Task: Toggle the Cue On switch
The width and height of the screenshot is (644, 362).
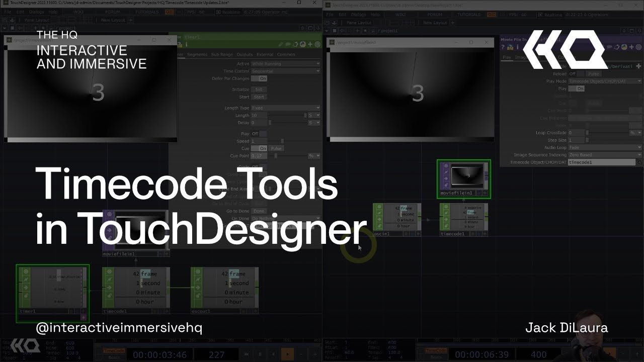Action: 259,148
